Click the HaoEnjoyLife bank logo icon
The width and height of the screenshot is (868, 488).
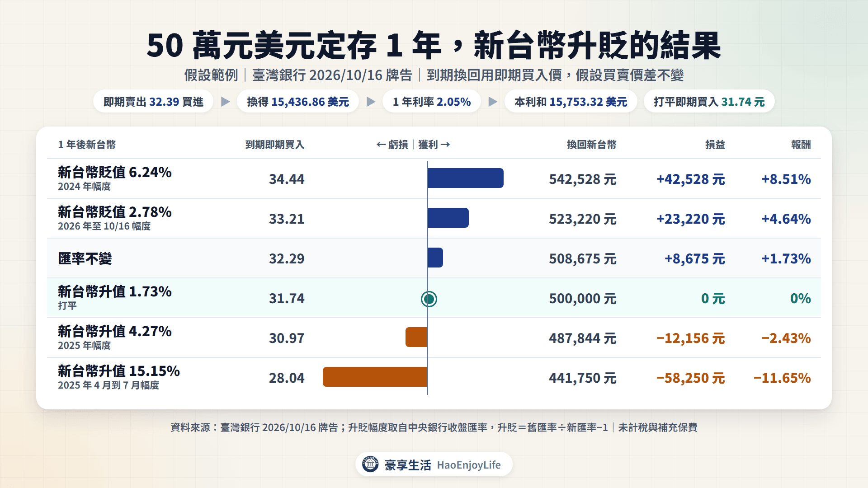370,464
